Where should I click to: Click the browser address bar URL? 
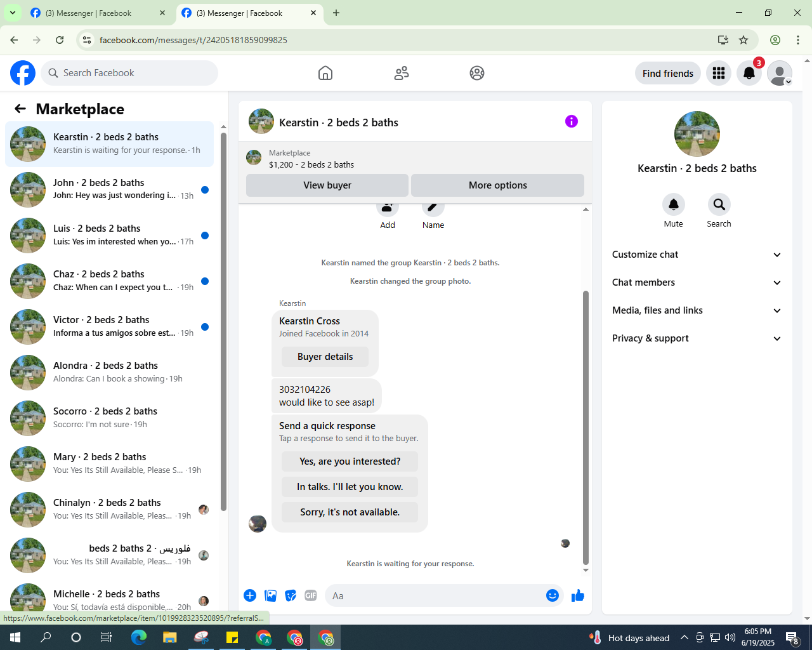pyautogui.click(x=193, y=40)
